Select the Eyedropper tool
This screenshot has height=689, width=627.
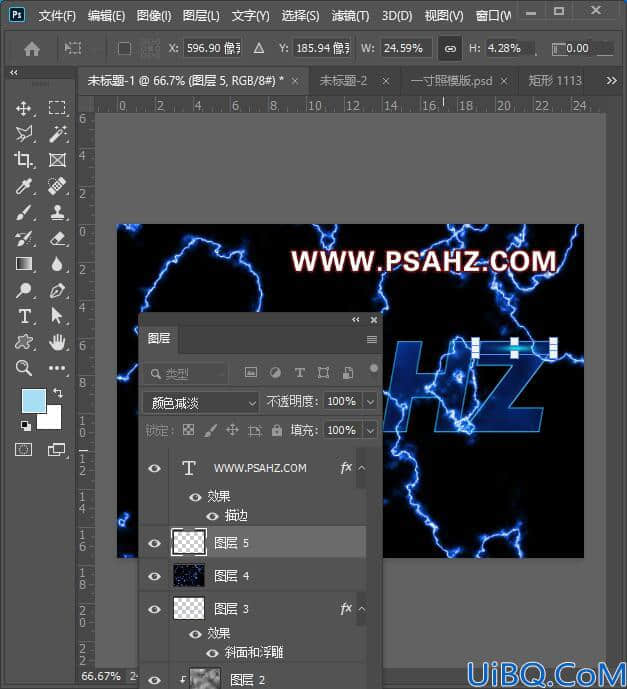click(x=24, y=186)
